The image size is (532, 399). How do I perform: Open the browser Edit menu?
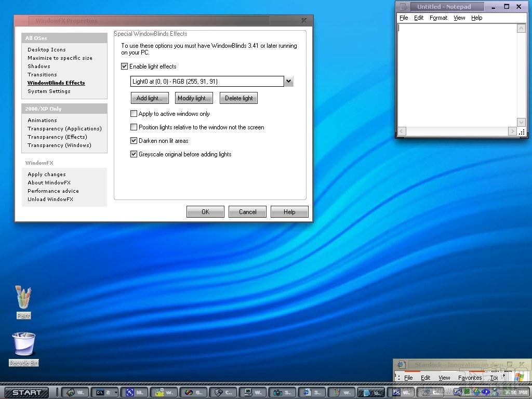(425, 378)
